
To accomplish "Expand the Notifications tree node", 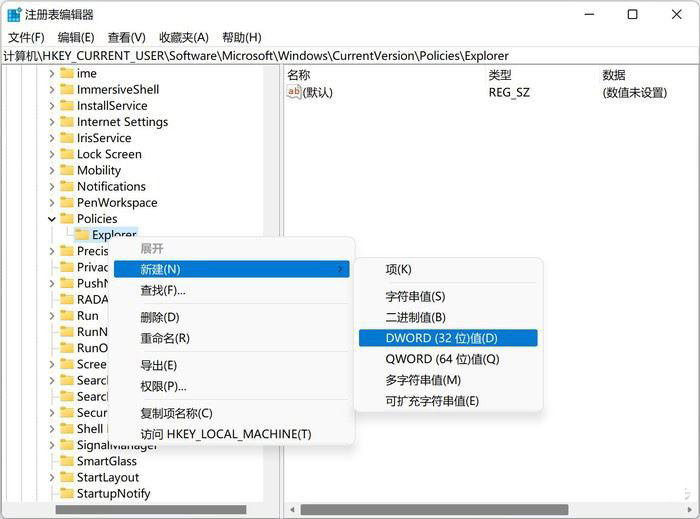I will [52, 187].
